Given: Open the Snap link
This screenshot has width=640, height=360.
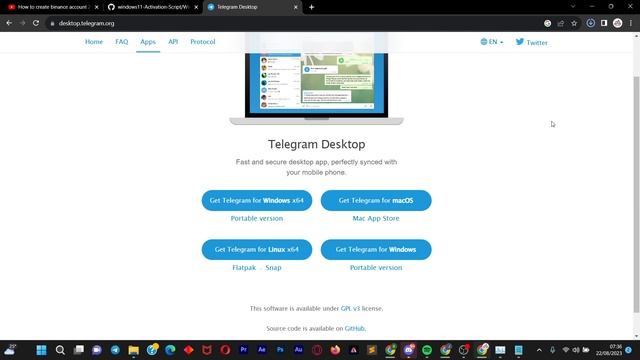Looking at the screenshot, I should pyautogui.click(x=273, y=268).
